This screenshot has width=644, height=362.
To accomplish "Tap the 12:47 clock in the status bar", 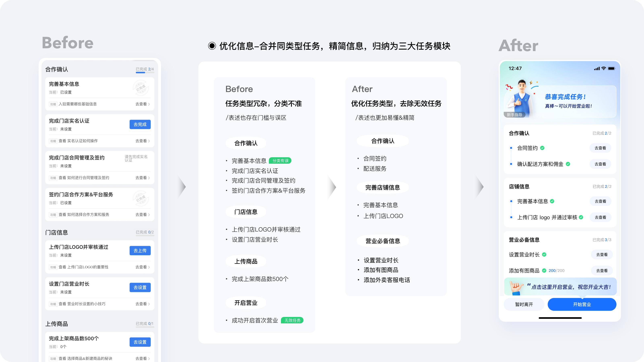I will (x=515, y=68).
